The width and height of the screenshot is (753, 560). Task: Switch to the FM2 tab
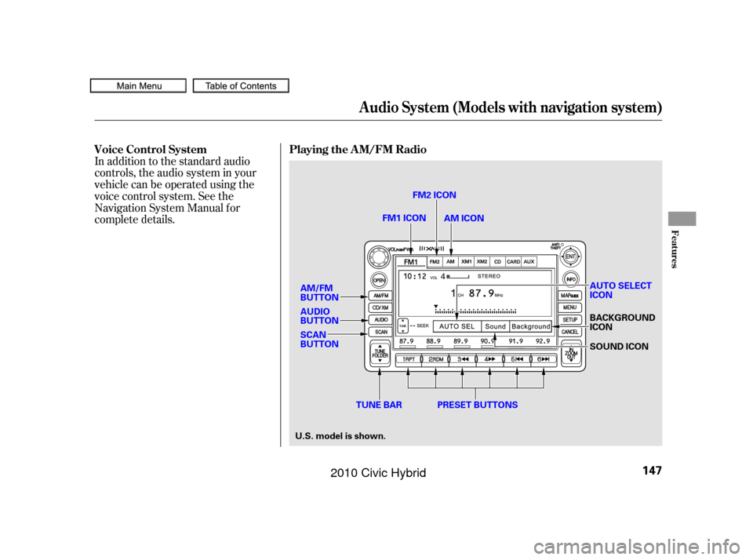[x=435, y=262]
